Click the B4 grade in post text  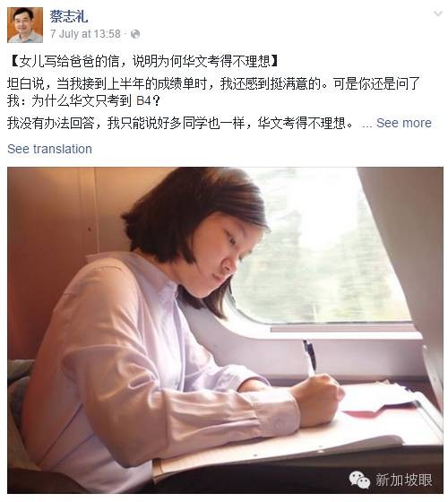(x=143, y=100)
